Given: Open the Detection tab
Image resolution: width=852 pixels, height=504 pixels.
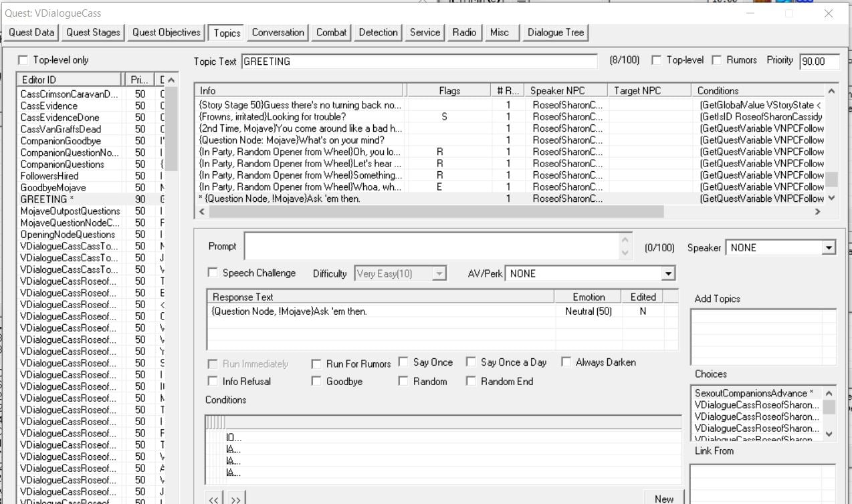Looking at the screenshot, I should coord(378,32).
